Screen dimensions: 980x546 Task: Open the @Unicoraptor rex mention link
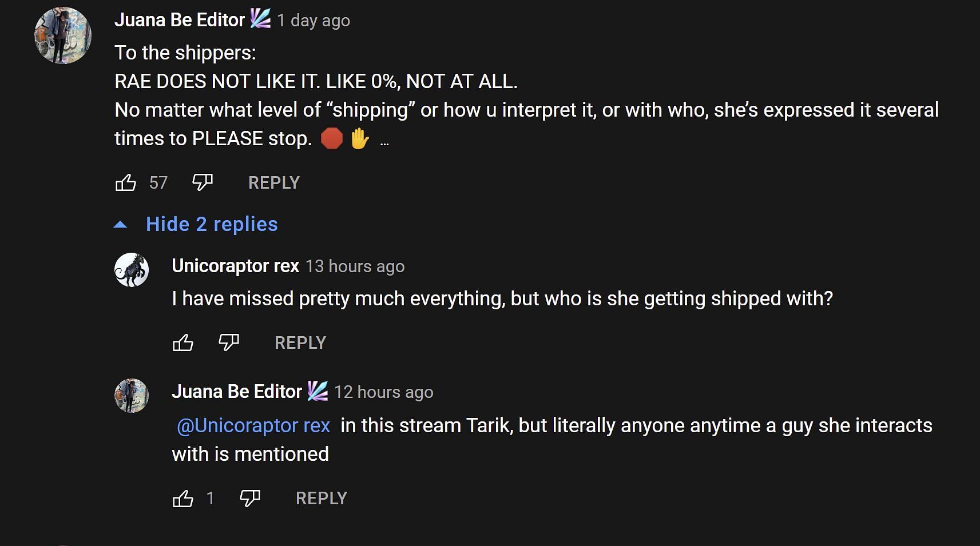point(253,426)
